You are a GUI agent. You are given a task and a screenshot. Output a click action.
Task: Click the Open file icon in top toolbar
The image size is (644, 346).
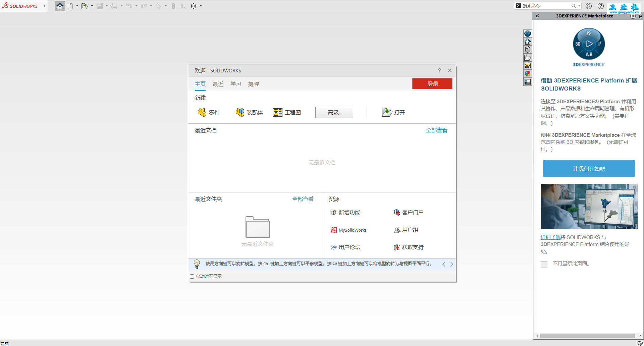(x=85, y=6)
